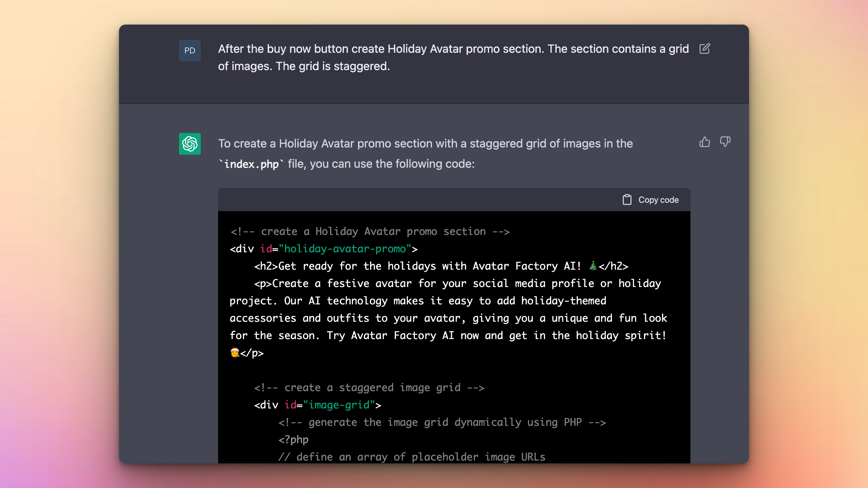Give the response a thumbs down

pyautogui.click(x=725, y=142)
